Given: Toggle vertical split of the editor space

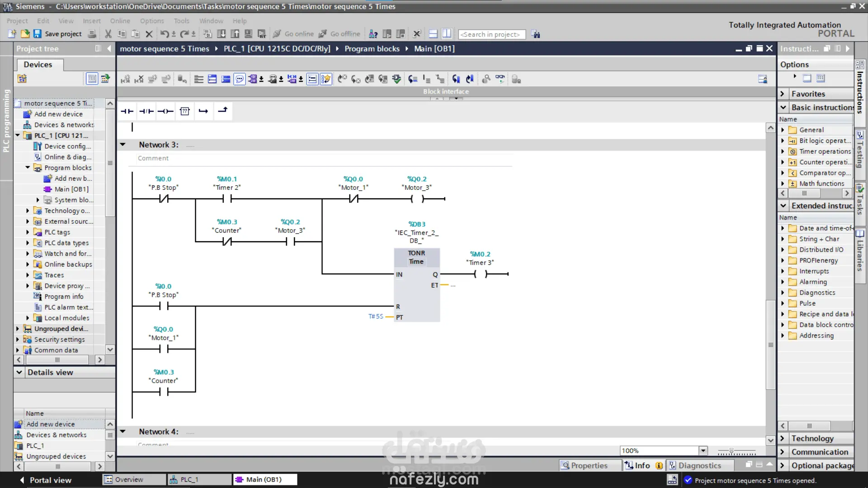Looking at the screenshot, I should coord(447,34).
